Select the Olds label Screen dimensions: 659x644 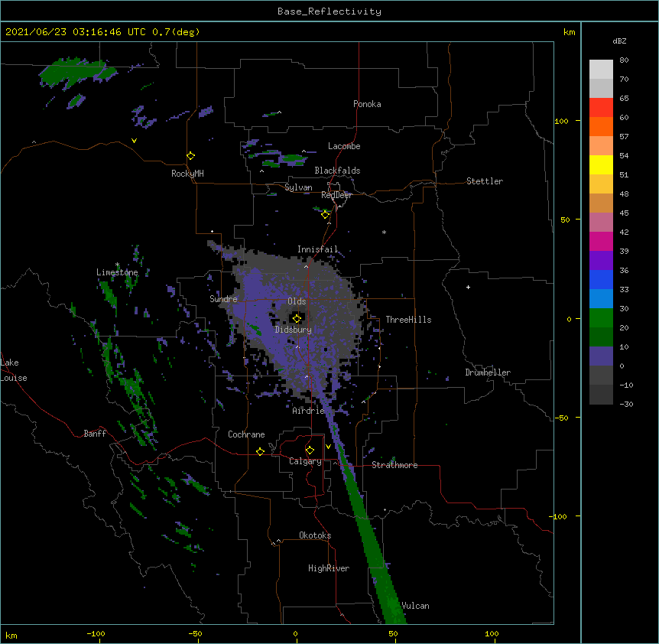point(297,301)
